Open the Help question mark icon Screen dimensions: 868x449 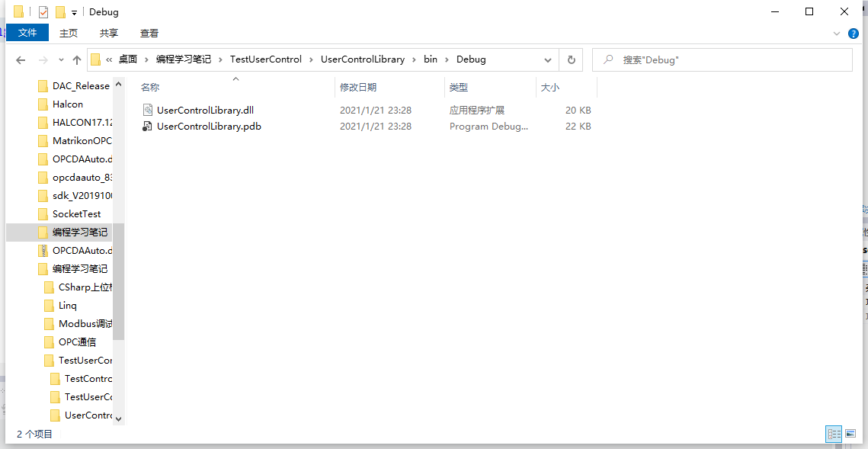click(853, 34)
